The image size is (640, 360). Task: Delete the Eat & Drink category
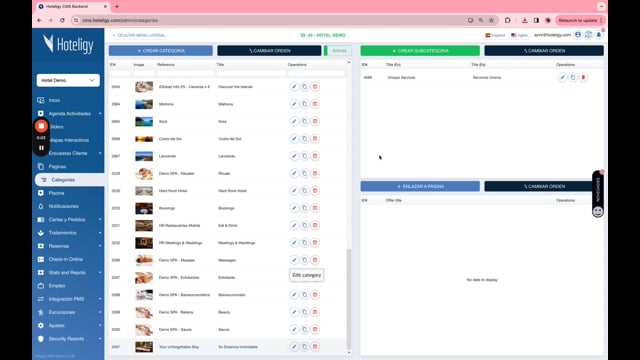coord(315,225)
